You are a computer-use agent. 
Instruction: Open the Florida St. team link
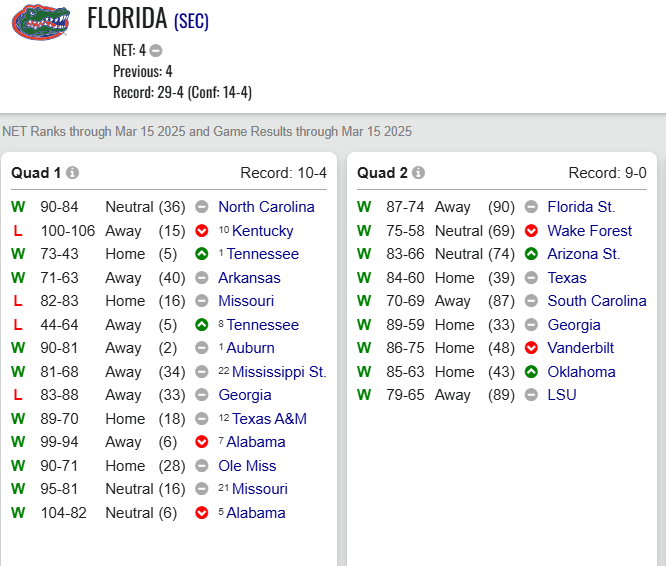point(581,207)
